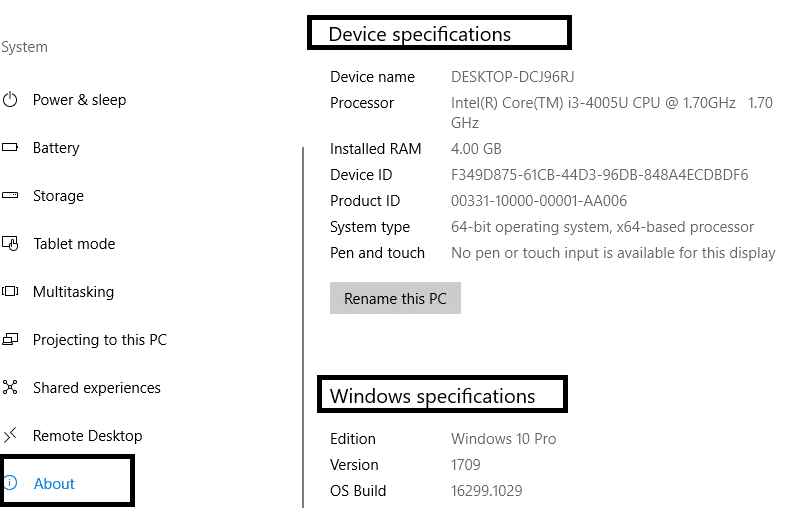Screen dimensions: 785x508
Task: Click the Storage drive icon
Action: click(x=11, y=196)
